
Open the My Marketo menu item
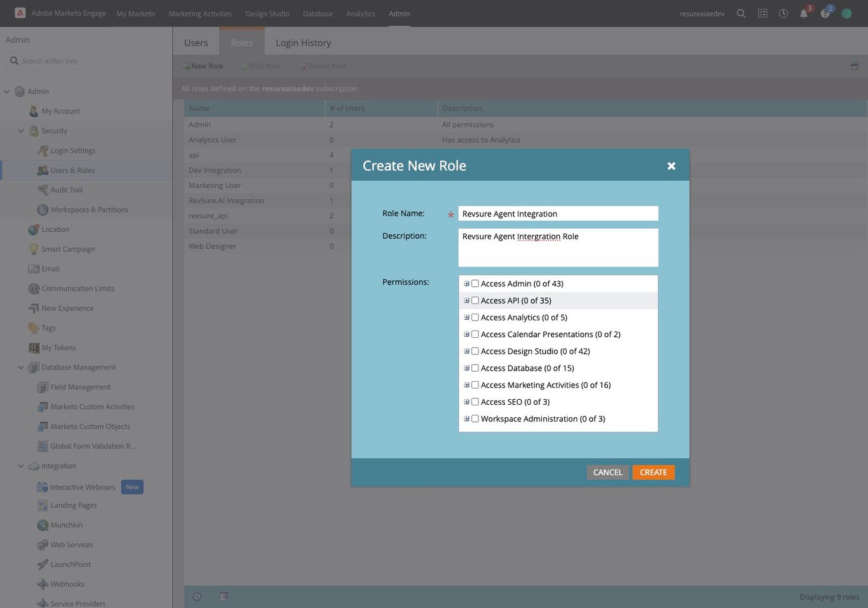136,14
